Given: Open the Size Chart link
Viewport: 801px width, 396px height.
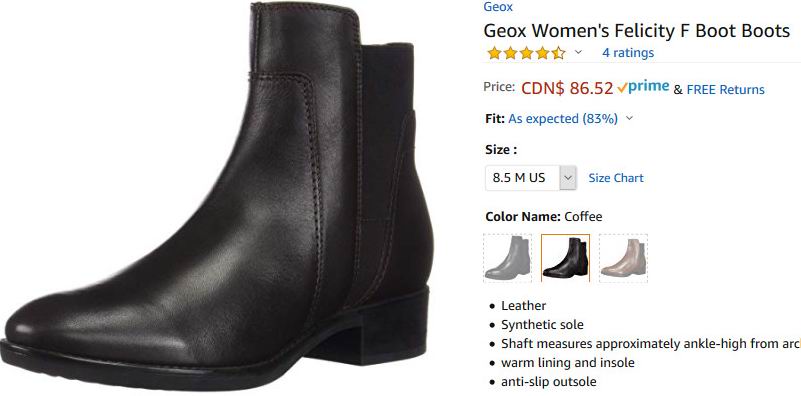Looking at the screenshot, I should click(616, 178).
